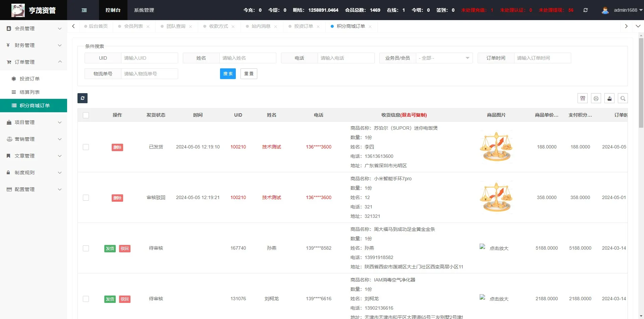Switch to the 系统管理 top menu

coord(144,10)
